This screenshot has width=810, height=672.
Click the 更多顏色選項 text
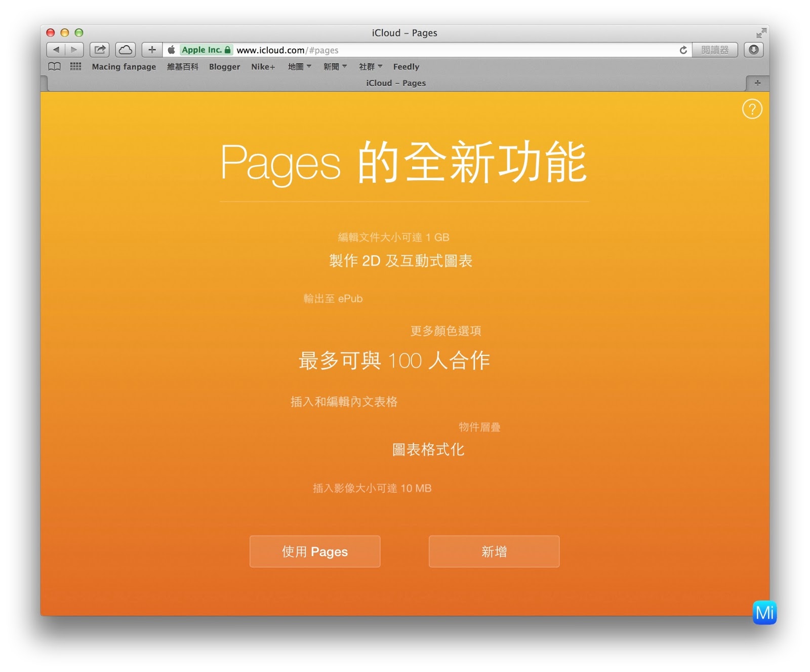(445, 331)
